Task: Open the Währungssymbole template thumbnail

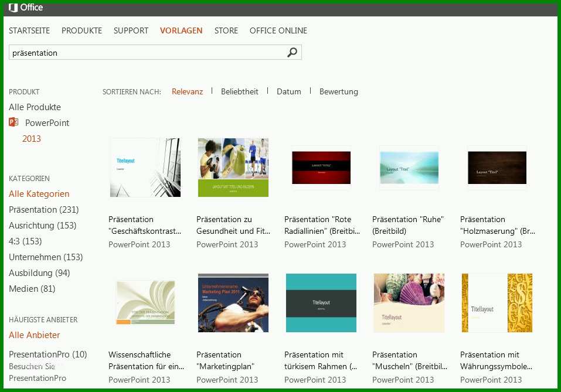Action: point(497,303)
